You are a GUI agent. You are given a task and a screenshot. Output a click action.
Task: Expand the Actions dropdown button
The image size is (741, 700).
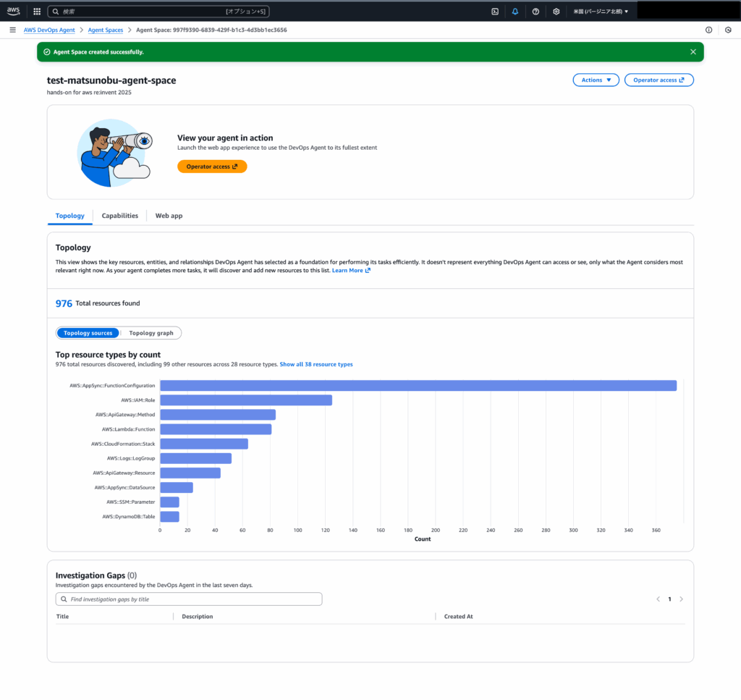tap(596, 80)
